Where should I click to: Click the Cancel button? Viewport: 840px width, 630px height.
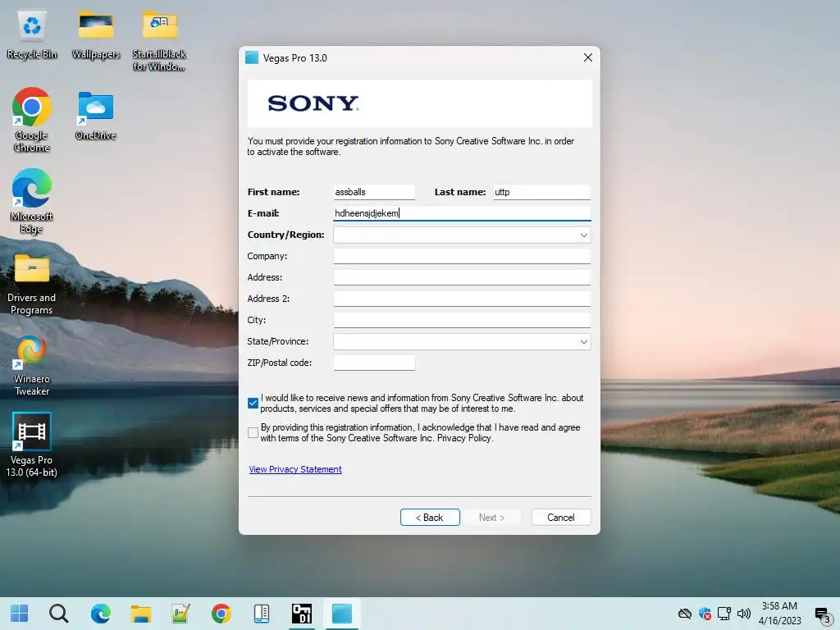pyautogui.click(x=561, y=518)
